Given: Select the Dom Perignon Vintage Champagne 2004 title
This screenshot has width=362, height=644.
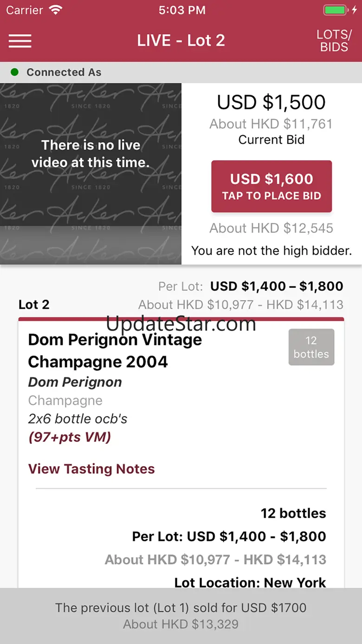Looking at the screenshot, I should pyautogui.click(x=115, y=351).
